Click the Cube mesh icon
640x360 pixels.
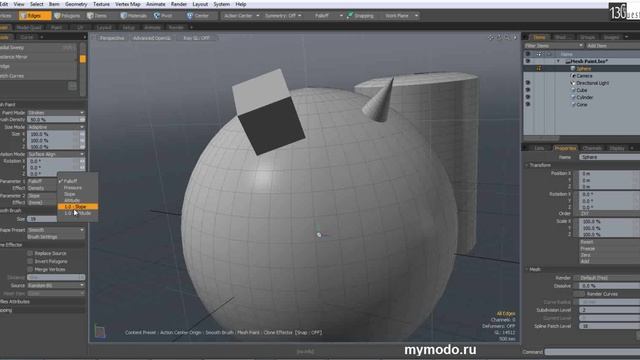(573, 90)
